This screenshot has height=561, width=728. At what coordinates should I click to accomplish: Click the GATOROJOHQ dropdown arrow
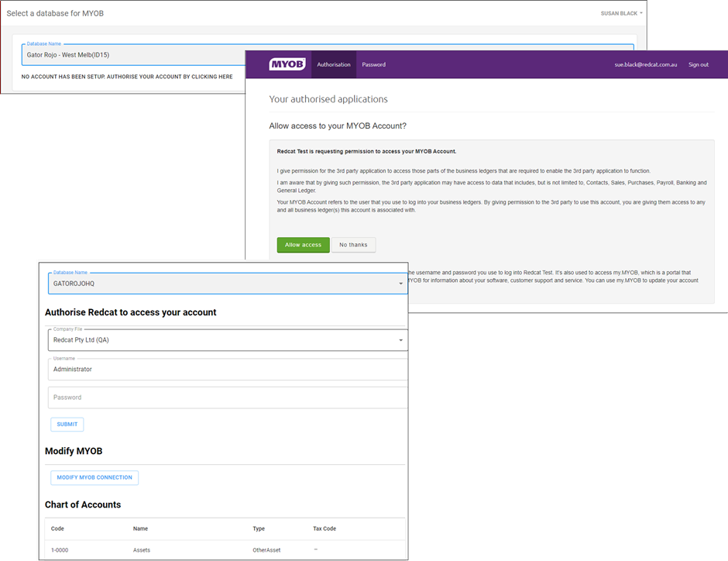[x=400, y=284]
